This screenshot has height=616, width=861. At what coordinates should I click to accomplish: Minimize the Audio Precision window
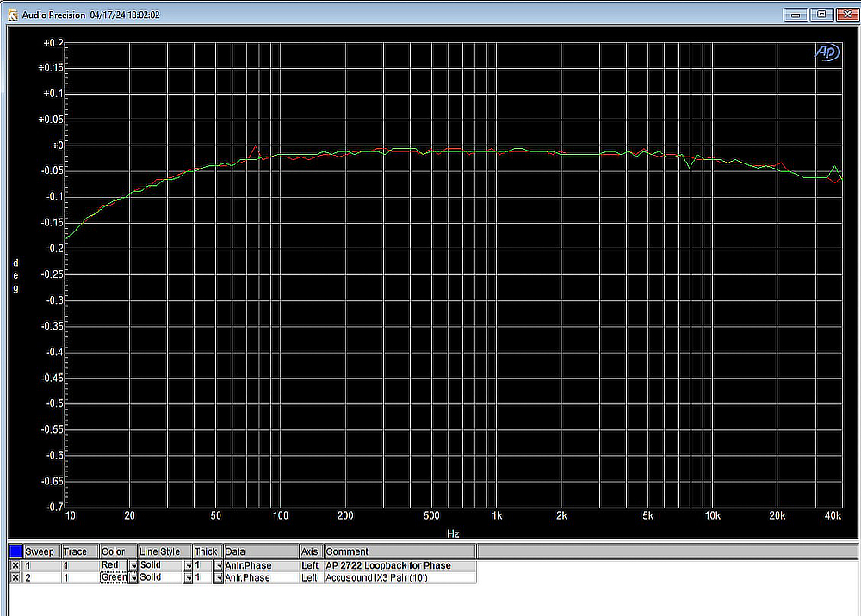tap(796, 15)
